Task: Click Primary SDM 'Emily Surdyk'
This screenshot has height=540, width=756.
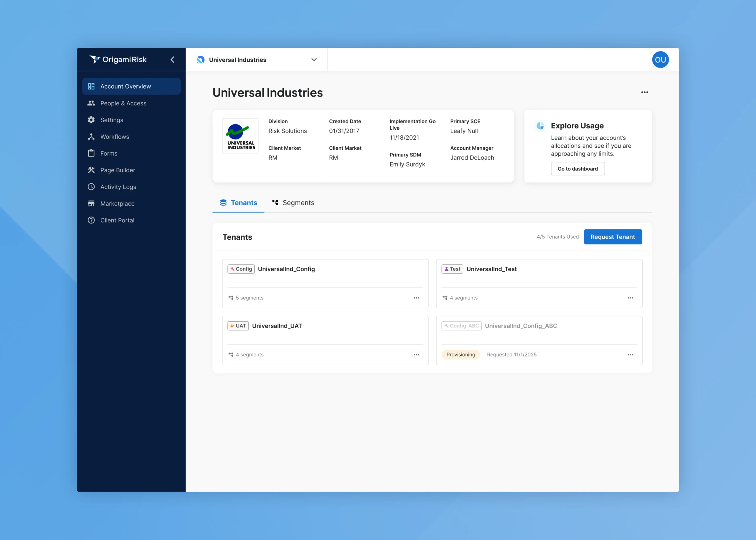Action: tap(407, 164)
